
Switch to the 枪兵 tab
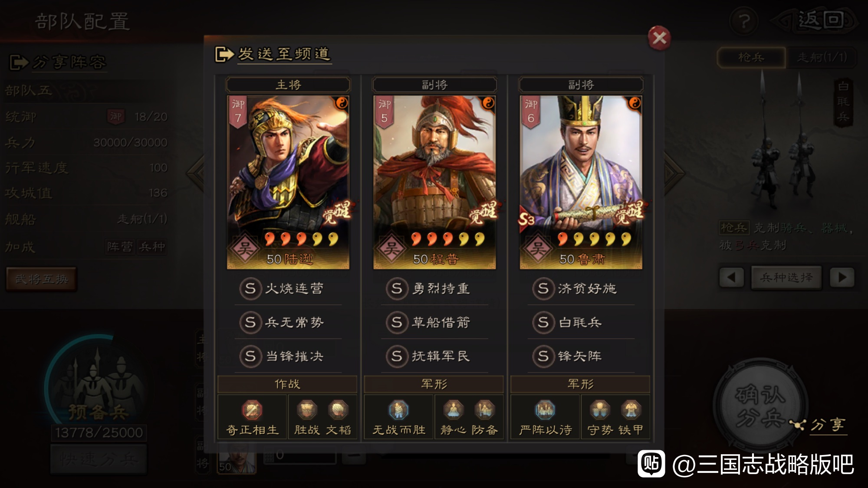[751, 57]
